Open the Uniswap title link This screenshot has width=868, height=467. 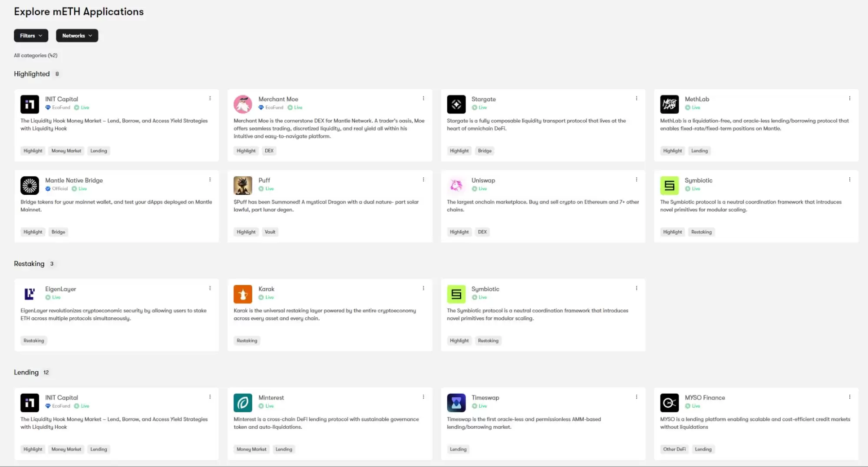tap(483, 181)
